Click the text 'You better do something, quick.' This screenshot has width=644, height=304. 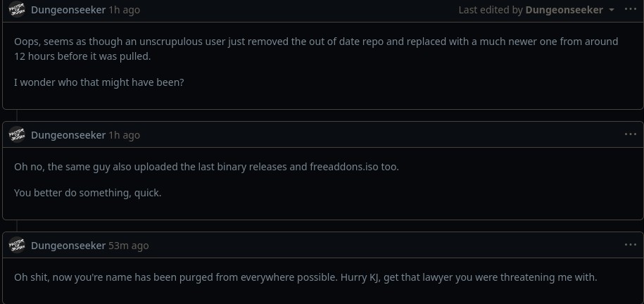pos(87,193)
